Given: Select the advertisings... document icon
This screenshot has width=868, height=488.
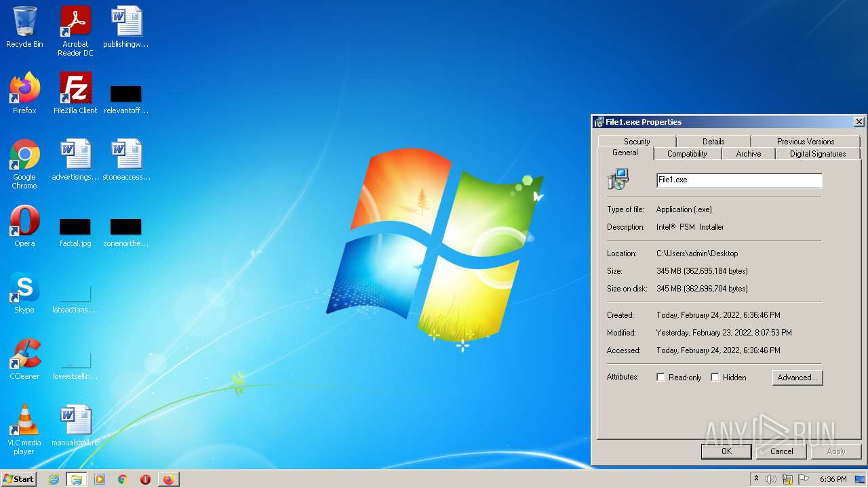Looking at the screenshot, I should pyautogui.click(x=75, y=160).
